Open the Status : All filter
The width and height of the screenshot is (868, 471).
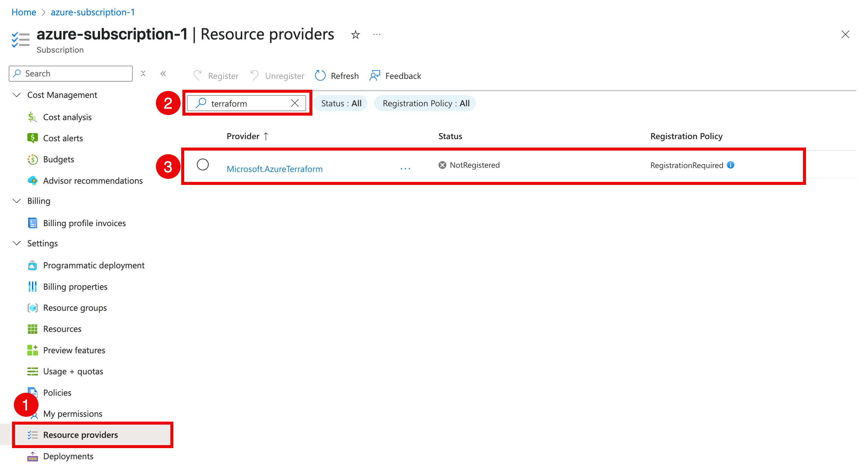click(341, 103)
